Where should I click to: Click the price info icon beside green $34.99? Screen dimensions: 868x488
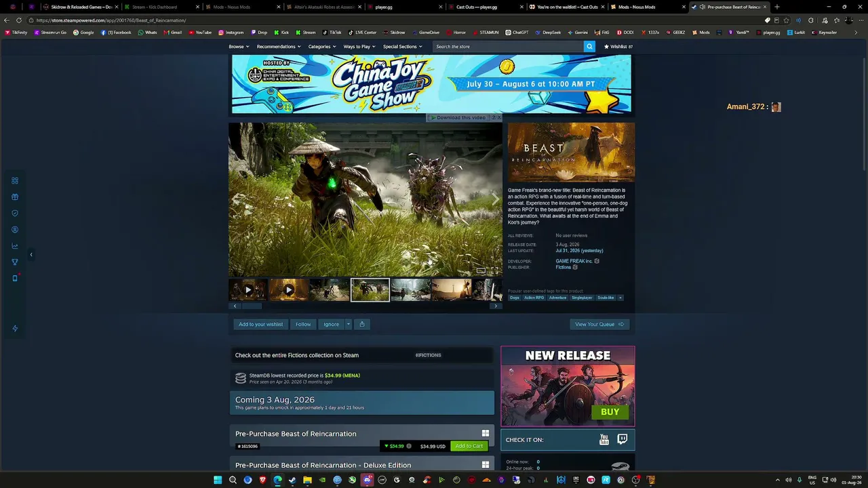click(409, 446)
